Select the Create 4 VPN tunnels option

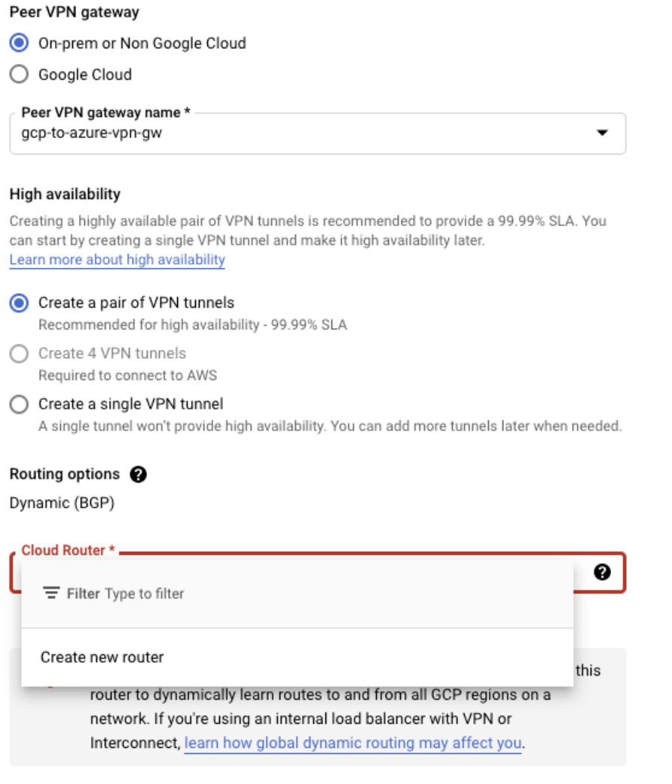pyautogui.click(x=20, y=354)
